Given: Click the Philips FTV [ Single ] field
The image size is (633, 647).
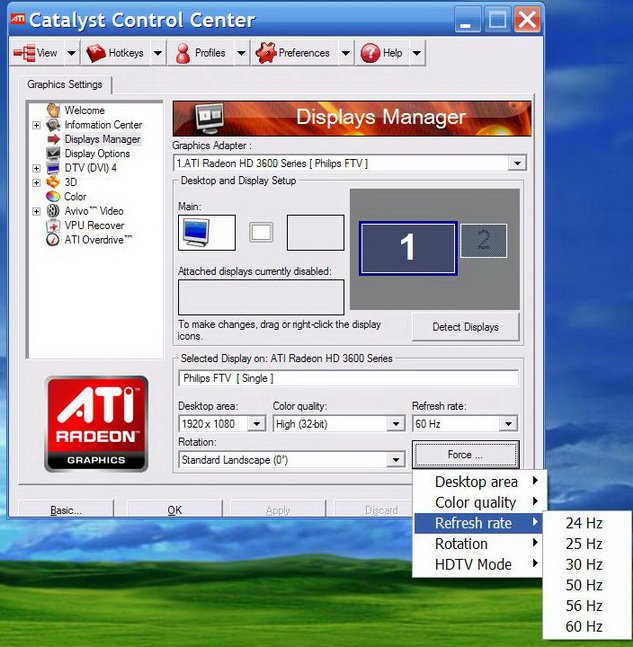Looking at the screenshot, I should pyautogui.click(x=349, y=378).
